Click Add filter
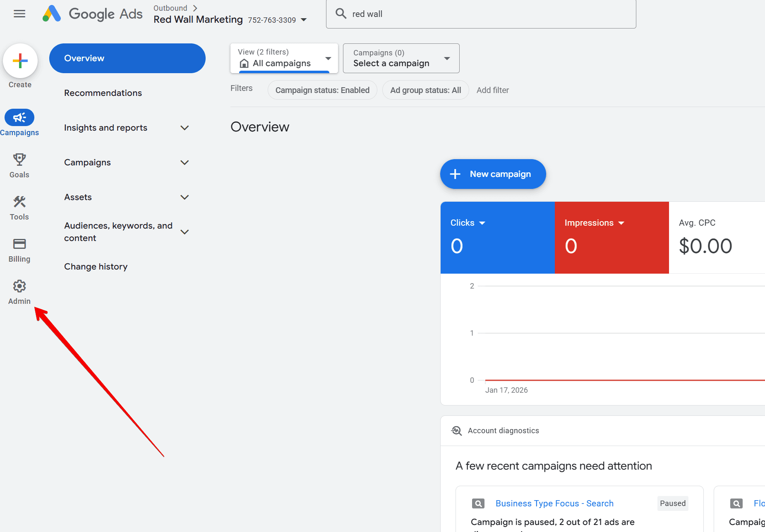The image size is (765, 532). [x=492, y=90]
